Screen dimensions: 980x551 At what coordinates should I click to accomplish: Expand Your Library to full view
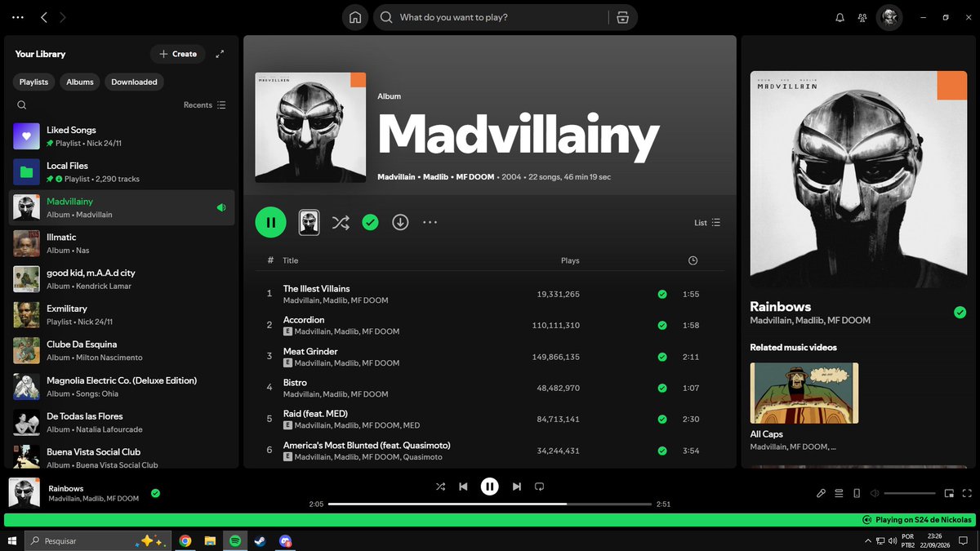click(x=220, y=54)
